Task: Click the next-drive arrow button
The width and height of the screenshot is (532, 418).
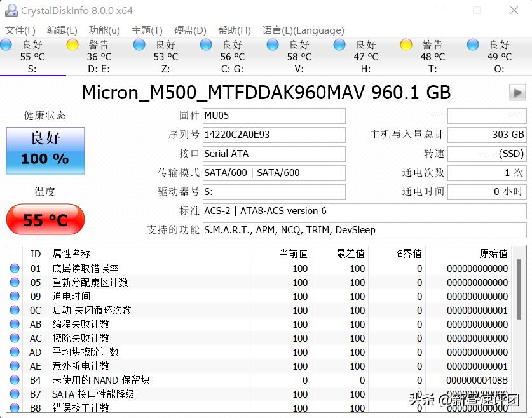Action: 517,93
